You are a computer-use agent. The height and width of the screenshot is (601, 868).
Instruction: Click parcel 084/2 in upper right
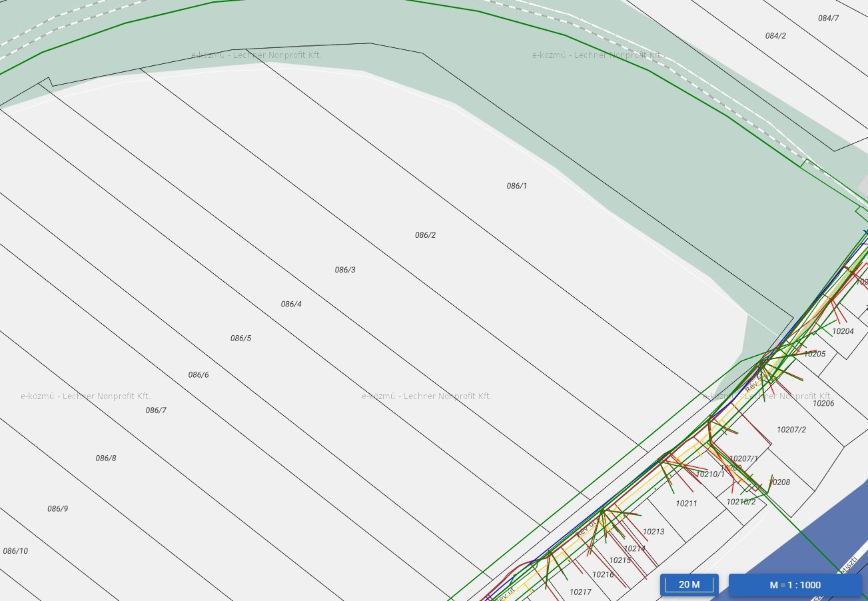pos(775,36)
